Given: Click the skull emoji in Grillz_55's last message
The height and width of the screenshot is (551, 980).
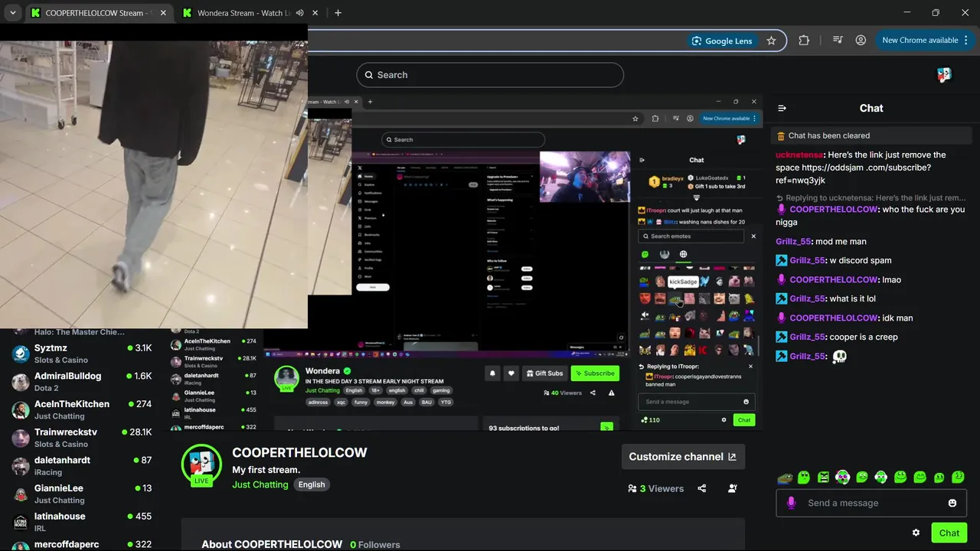Looking at the screenshot, I should click(840, 357).
